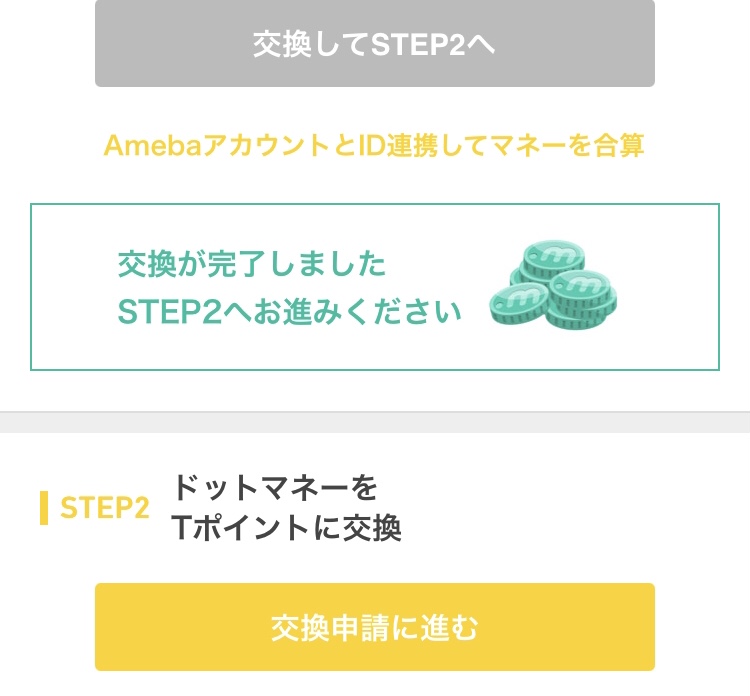
Task: Click the front-left m coin
Action: (x=519, y=300)
